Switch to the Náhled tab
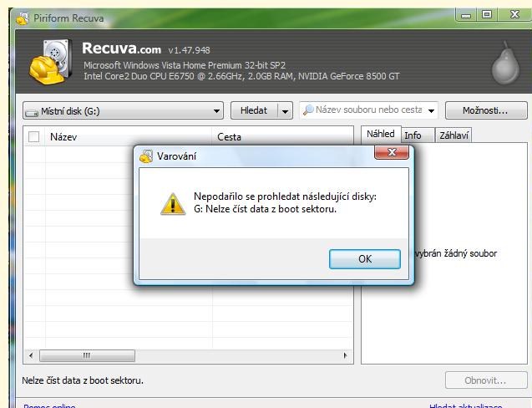The width and height of the screenshot is (532, 408). [x=381, y=134]
